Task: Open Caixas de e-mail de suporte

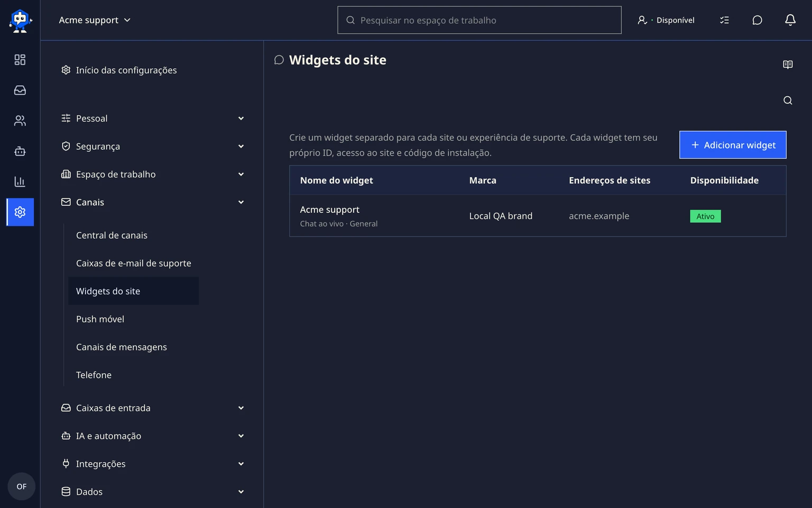Action: coord(134,264)
